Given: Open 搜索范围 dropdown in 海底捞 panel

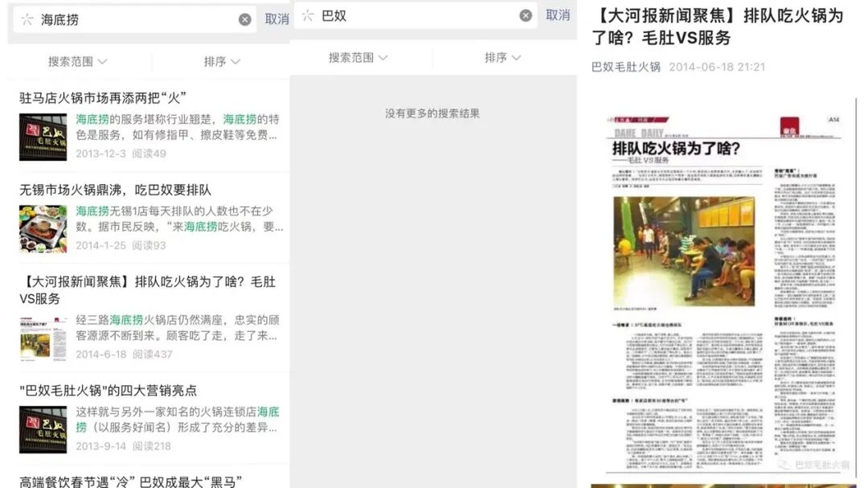Looking at the screenshot, I should (x=77, y=61).
